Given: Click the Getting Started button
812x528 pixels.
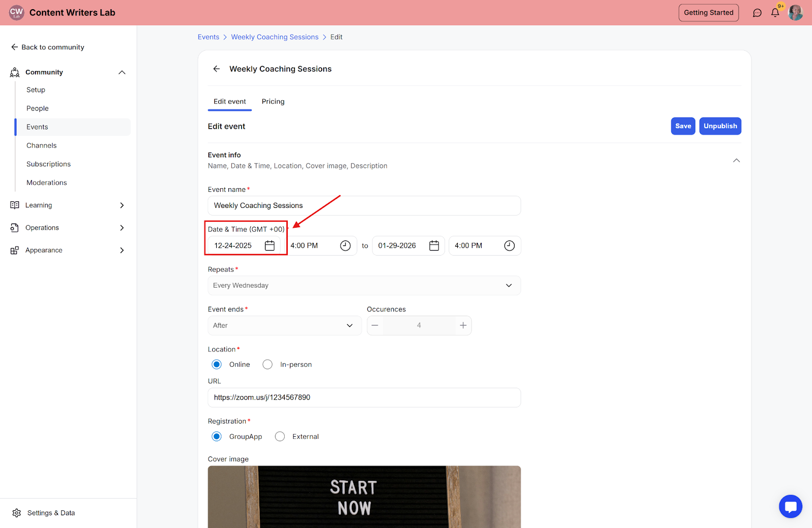Looking at the screenshot, I should click(x=708, y=13).
